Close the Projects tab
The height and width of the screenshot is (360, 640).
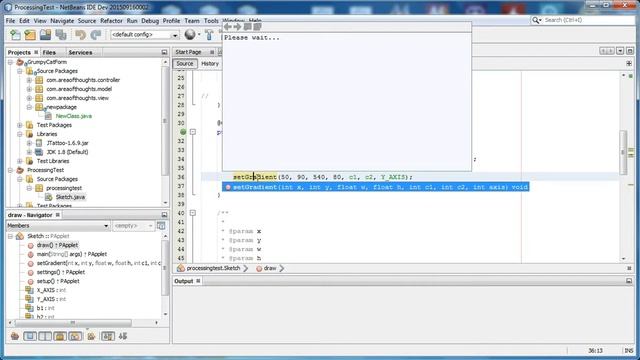coord(36,52)
